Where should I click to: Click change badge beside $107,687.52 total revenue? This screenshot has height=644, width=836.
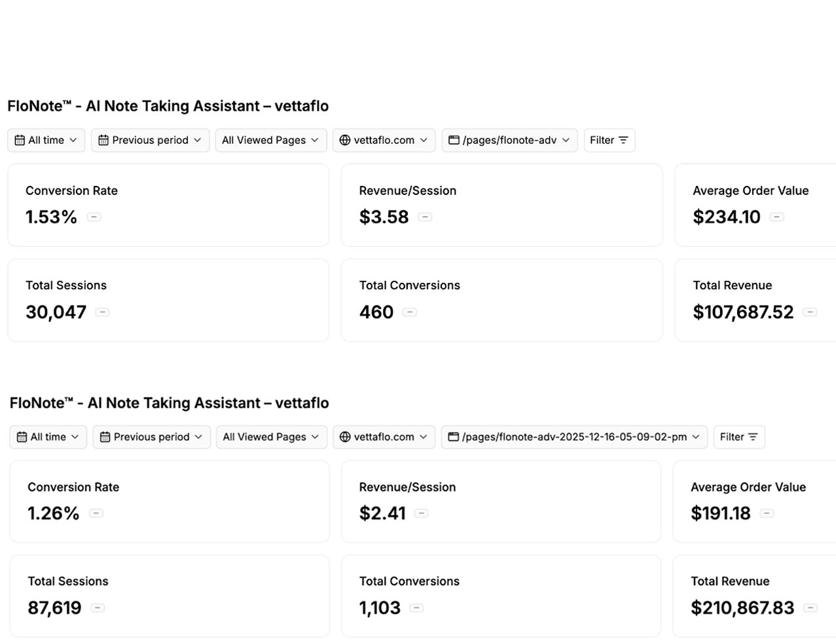coord(810,312)
